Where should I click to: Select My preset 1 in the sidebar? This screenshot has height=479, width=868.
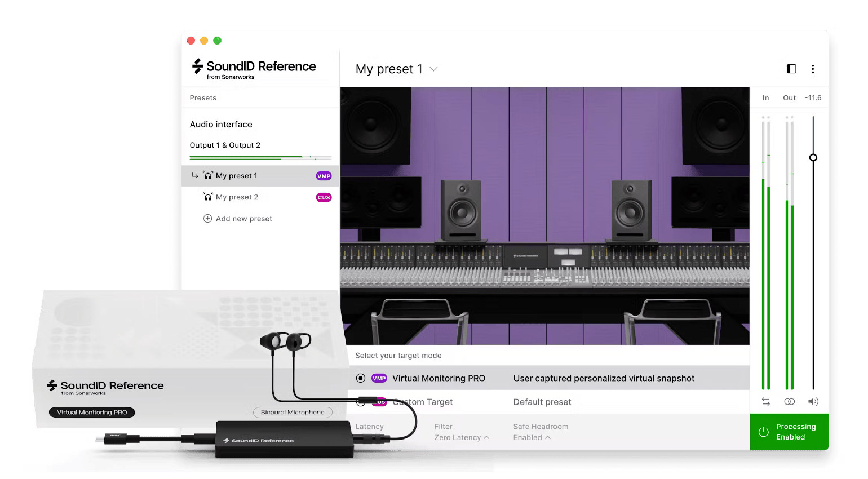point(236,176)
